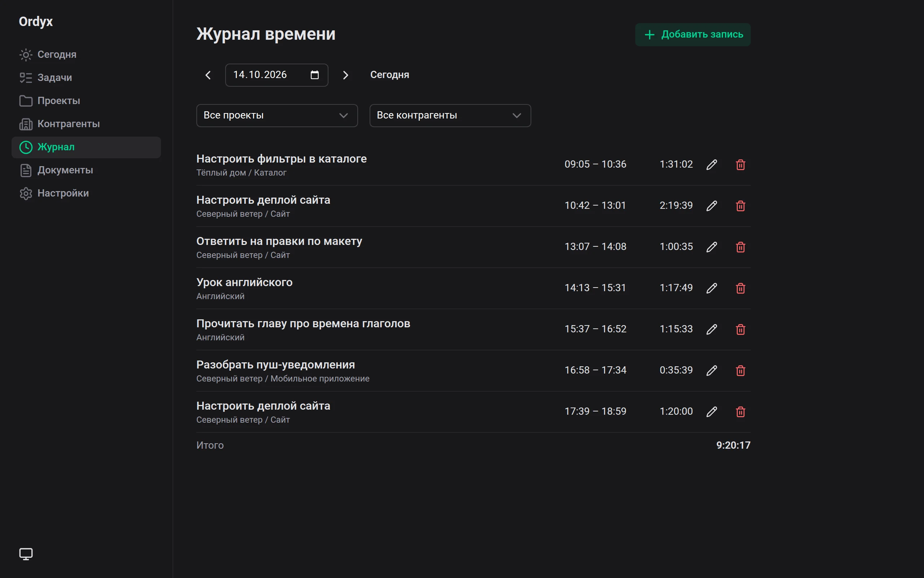924x578 pixels.
Task: Click the 14:13 – 15:31 time range
Action: click(595, 288)
